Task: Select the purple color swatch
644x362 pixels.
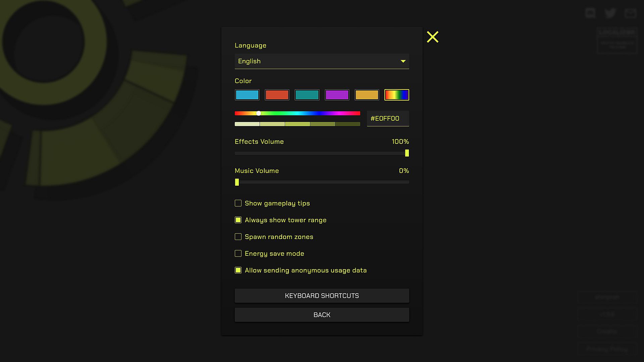Action: click(x=337, y=95)
